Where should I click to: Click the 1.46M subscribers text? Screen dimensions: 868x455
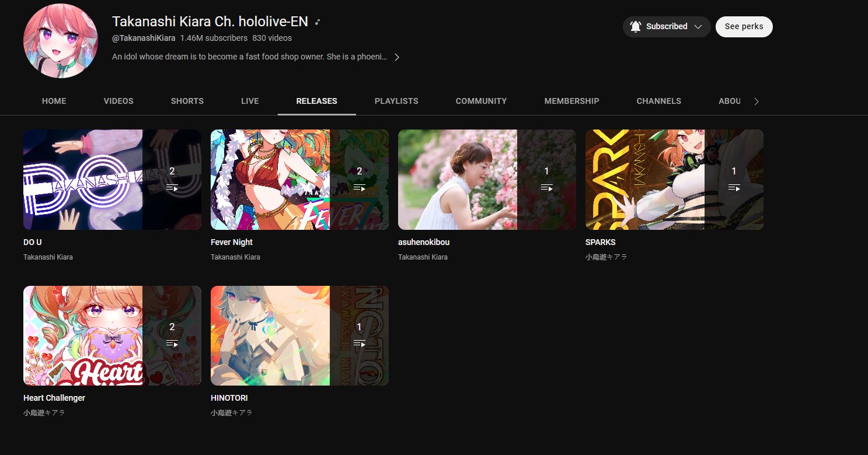[214, 38]
